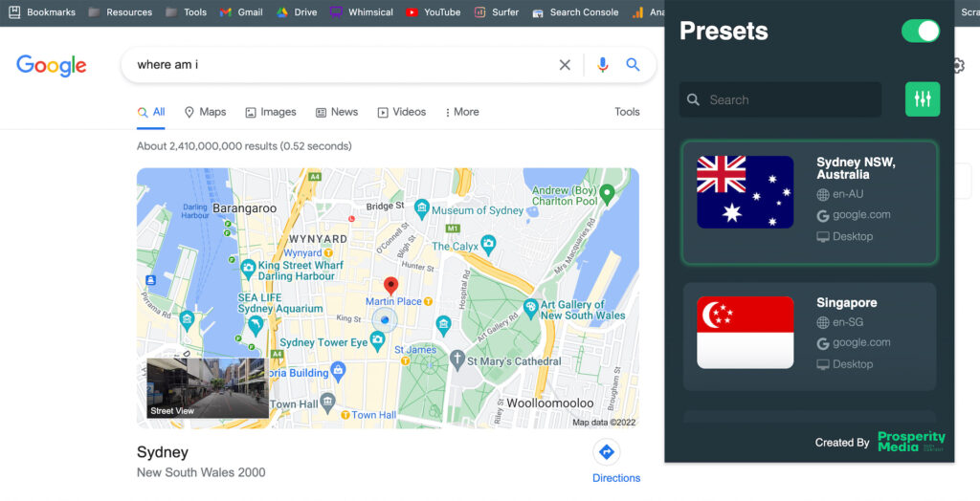Click SEA LIFE Sydney Aquarium marker

(256, 324)
